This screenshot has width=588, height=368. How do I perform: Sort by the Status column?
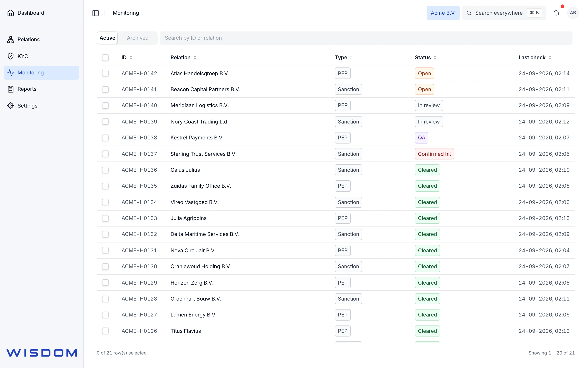[426, 57]
